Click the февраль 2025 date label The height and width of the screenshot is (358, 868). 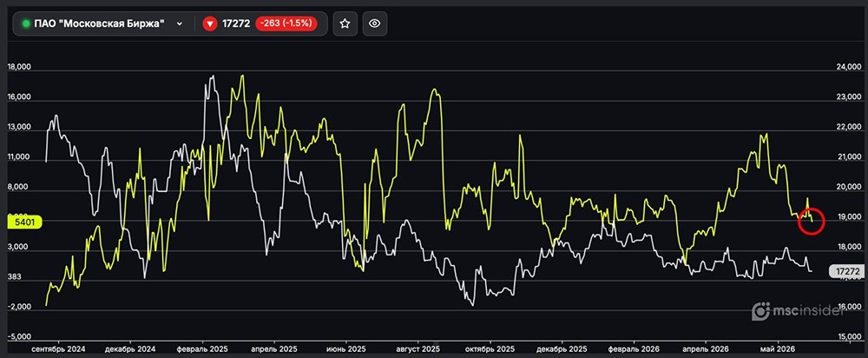[x=202, y=349]
